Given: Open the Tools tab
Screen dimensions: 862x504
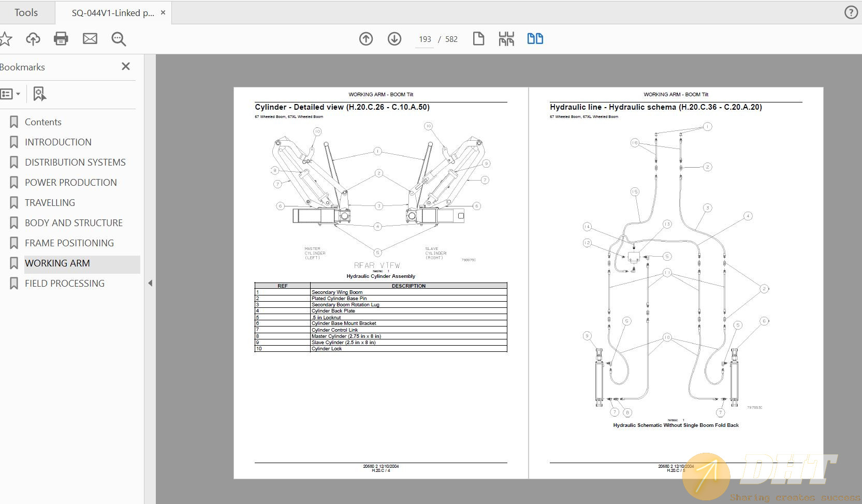Looking at the screenshot, I should (x=26, y=12).
